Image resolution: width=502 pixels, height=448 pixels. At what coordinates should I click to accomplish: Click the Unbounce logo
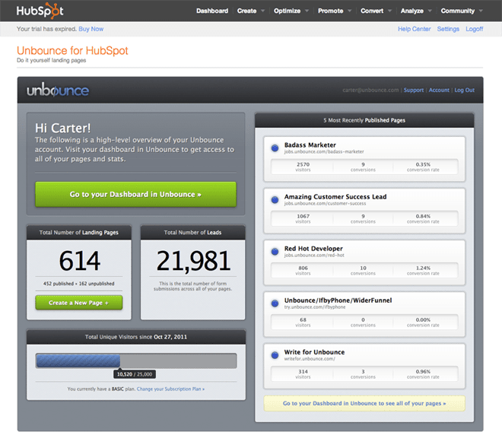(x=58, y=91)
